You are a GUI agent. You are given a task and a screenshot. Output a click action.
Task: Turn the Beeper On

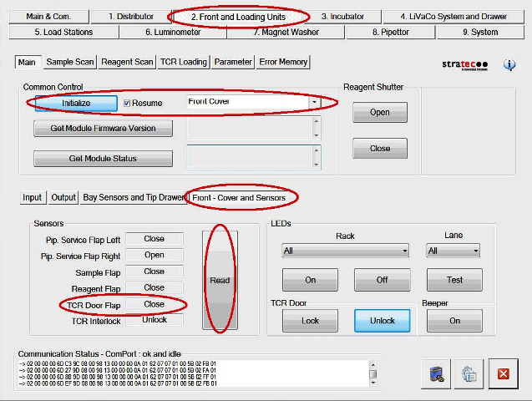point(454,320)
